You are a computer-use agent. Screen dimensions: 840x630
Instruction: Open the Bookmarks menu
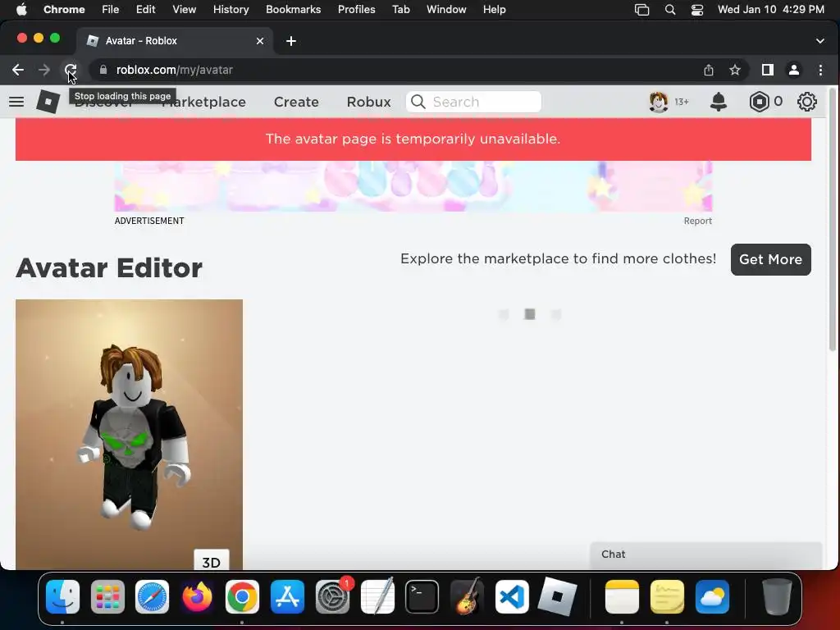tap(293, 9)
